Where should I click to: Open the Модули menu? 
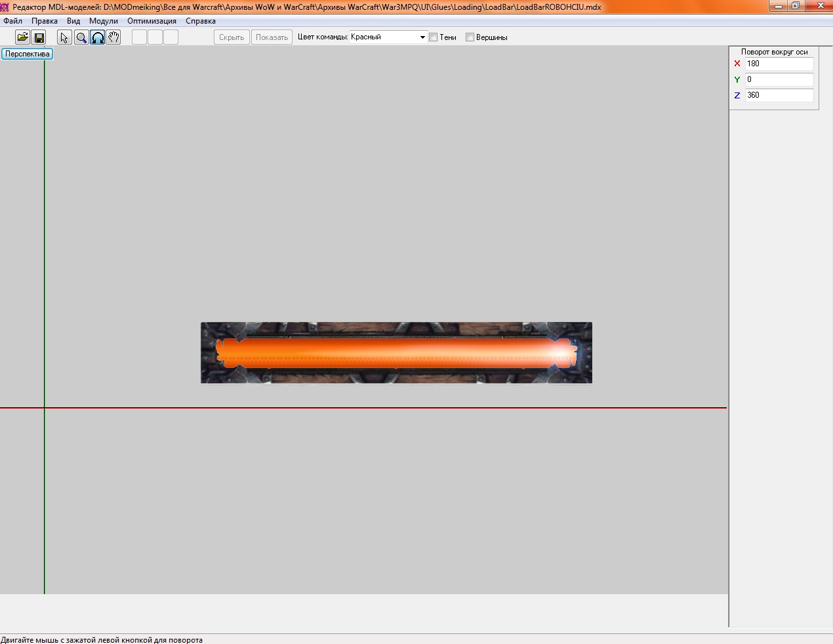[104, 21]
